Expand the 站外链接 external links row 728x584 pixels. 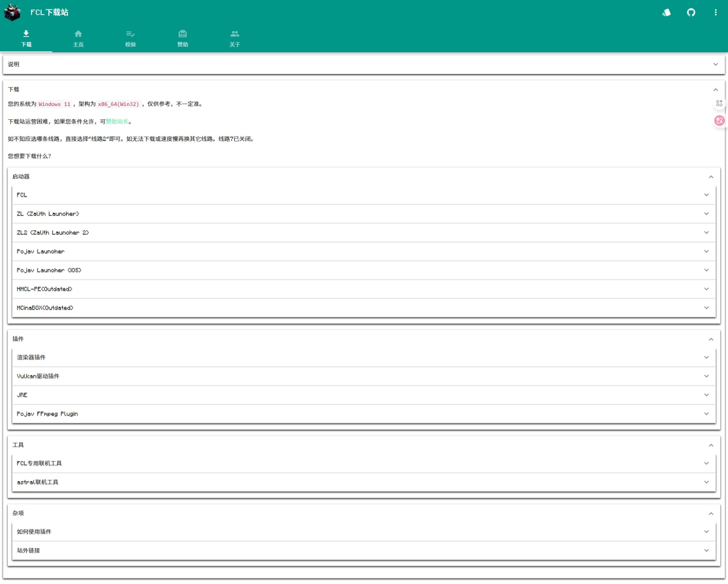pos(364,551)
